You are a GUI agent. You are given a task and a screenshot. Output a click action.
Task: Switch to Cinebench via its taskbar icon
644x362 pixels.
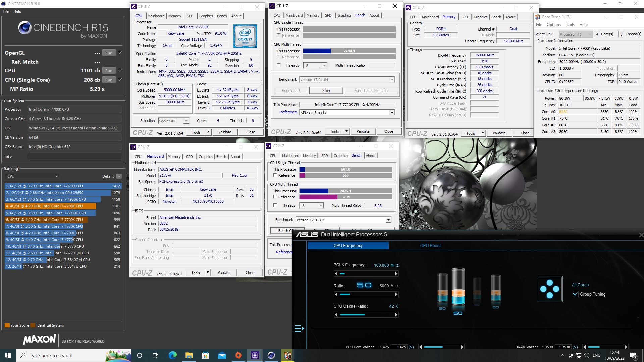[271, 355]
